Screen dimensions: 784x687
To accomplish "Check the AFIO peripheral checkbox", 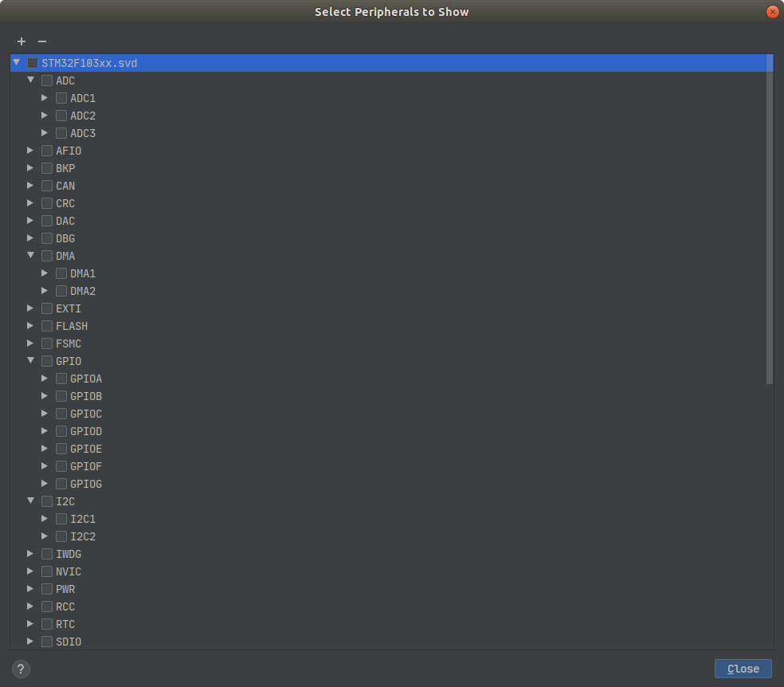I will tap(47, 151).
